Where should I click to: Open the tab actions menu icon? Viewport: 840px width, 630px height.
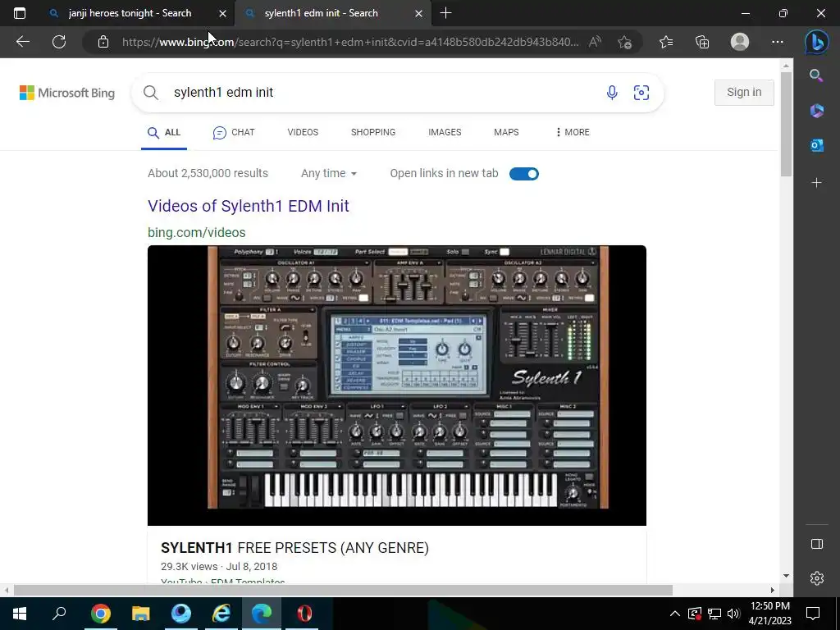coord(20,13)
